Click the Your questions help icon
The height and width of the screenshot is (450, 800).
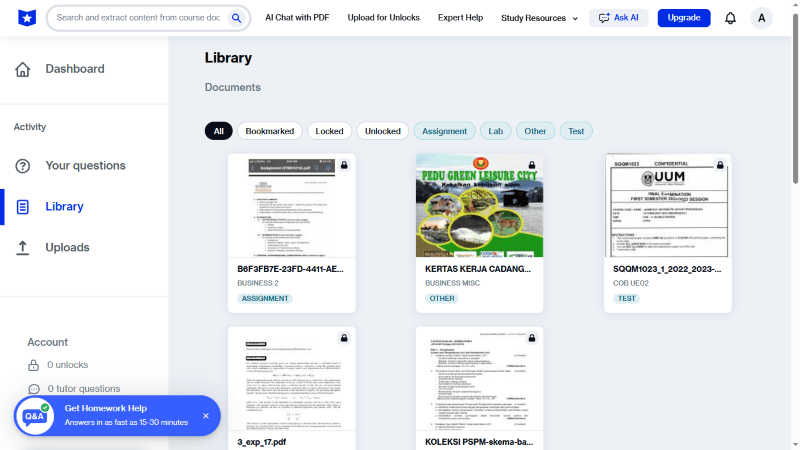coord(23,166)
